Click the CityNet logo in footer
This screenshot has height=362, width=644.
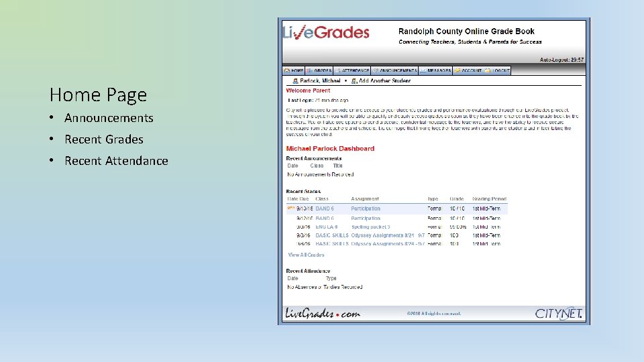[558, 314]
